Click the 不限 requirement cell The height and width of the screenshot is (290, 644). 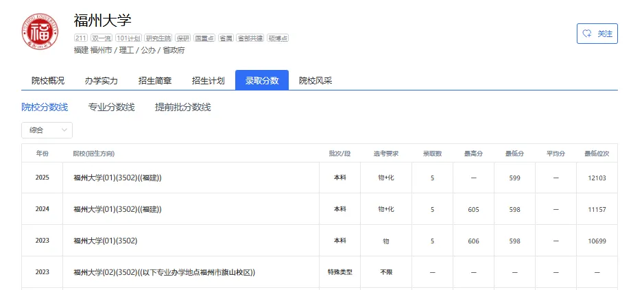(x=385, y=272)
